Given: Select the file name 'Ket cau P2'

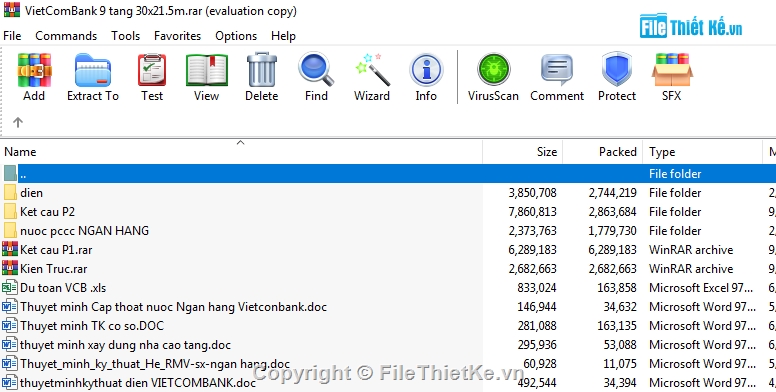Looking at the screenshot, I should click(48, 212).
